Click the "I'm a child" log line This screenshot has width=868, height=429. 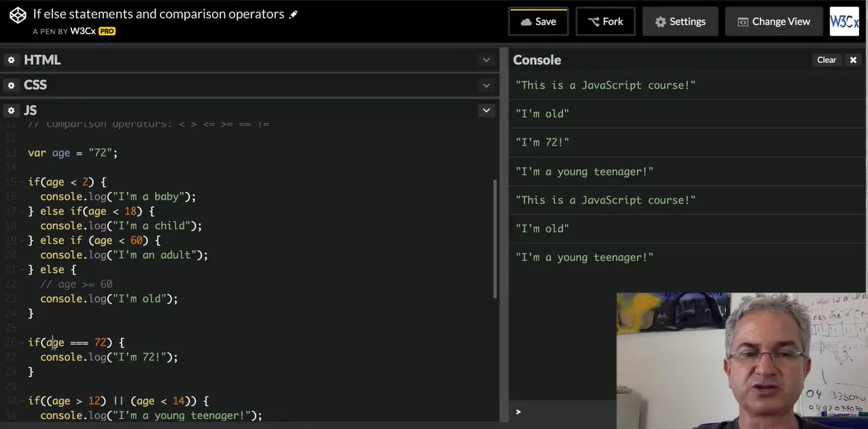click(121, 226)
